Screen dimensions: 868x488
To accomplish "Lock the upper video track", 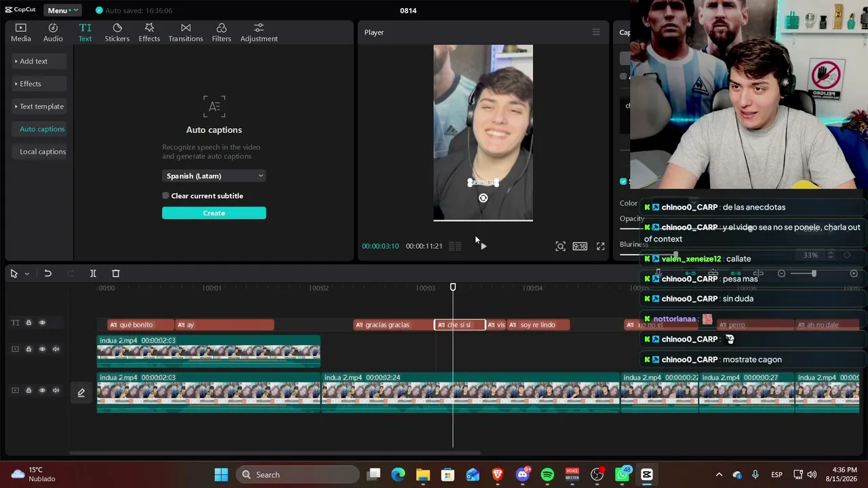I will [x=28, y=349].
